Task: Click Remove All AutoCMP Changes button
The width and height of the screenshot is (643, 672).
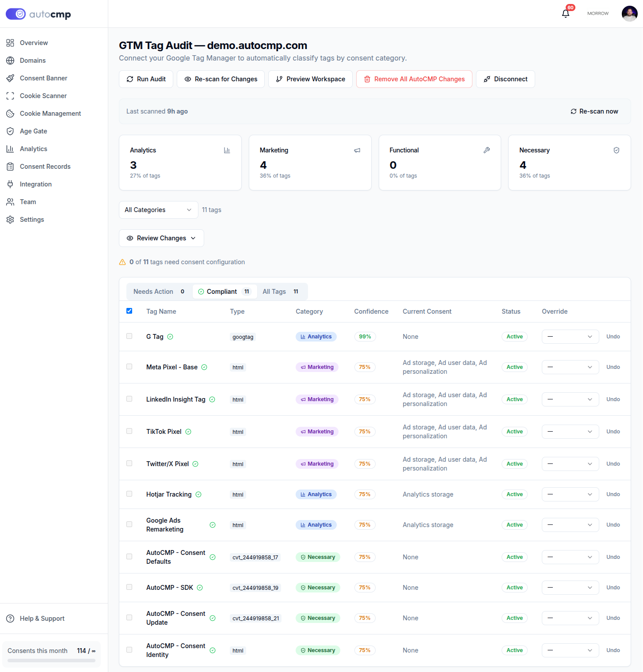Action: (x=414, y=79)
